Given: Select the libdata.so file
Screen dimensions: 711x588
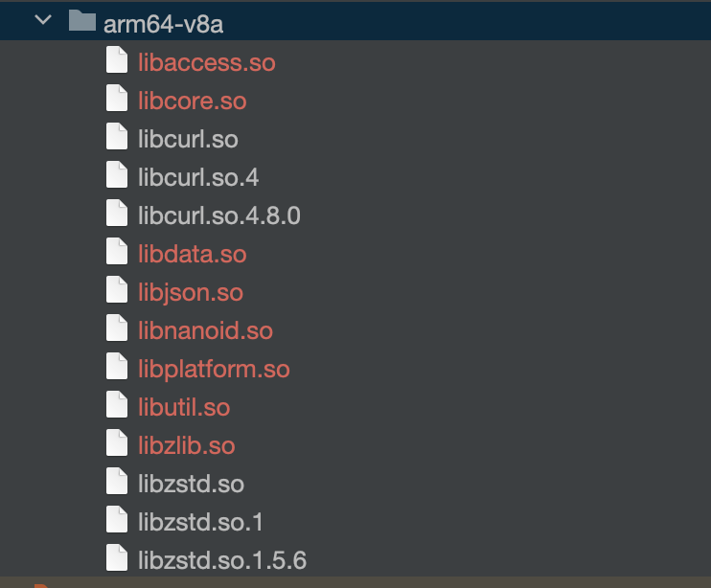Looking at the screenshot, I should [x=192, y=254].
